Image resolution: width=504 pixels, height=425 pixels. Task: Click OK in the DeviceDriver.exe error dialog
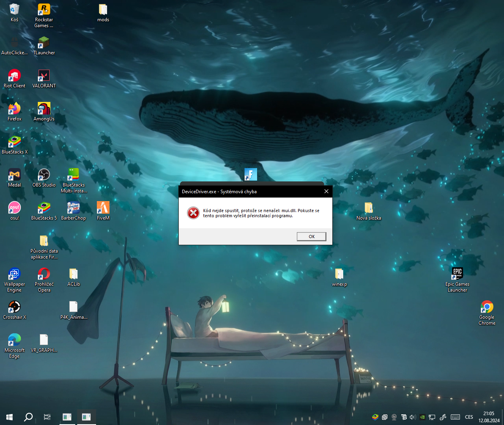pyautogui.click(x=311, y=237)
